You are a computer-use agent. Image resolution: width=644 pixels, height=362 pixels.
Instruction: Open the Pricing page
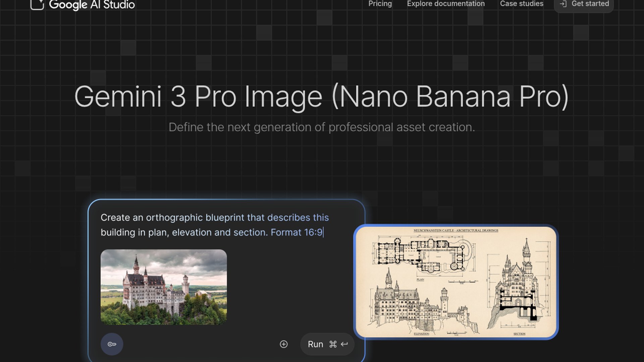point(380,4)
